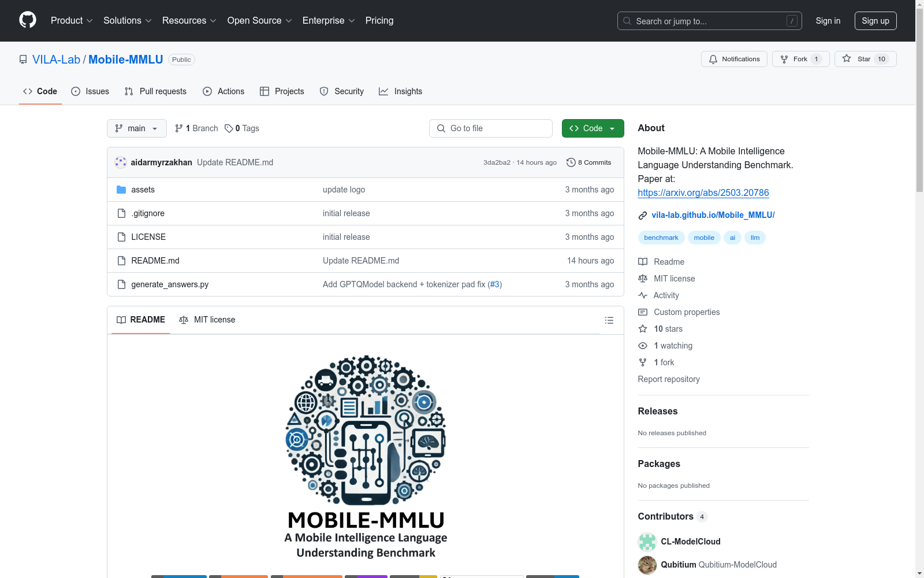Switch to the MIT license tab
This screenshot has height=578, width=924.
point(207,320)
